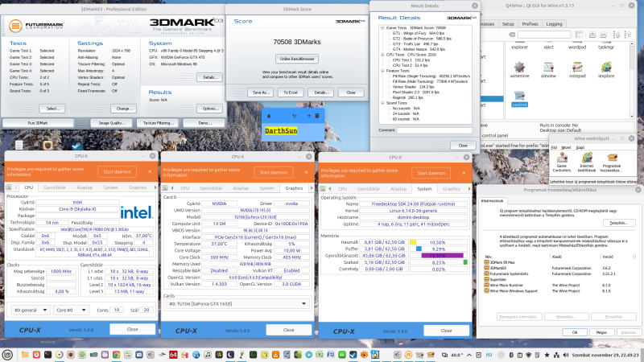Viewport: 644px width, 362px height.
Task: Click Start daemon in first CPU-X window
Action: pos(117,171)
